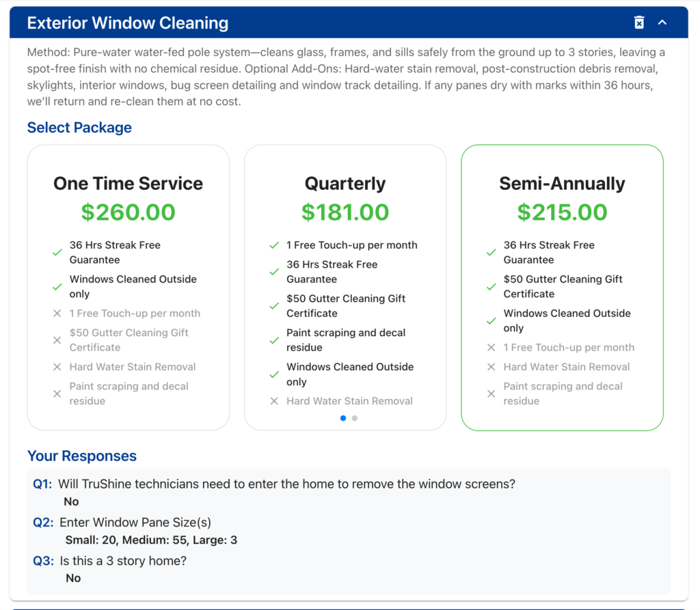This screenshot has width=700, height=610.
Task: Click the $260.00 price
Action: point(128,212)
